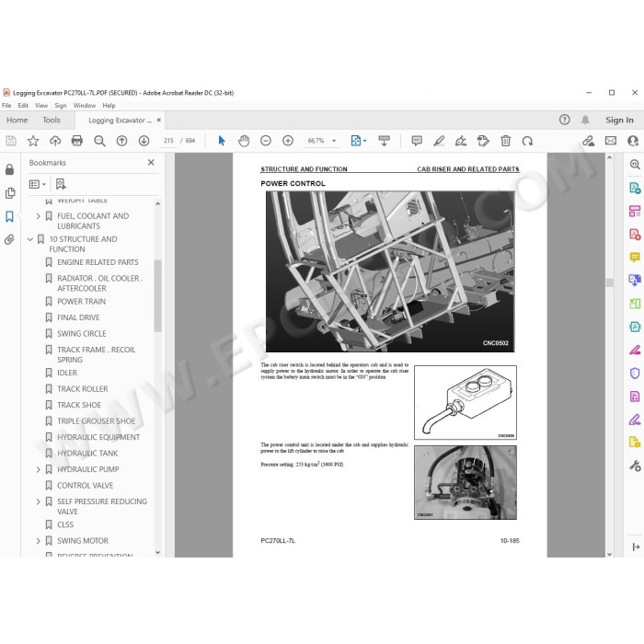The height and width of the screenshot is (644, 644).
Task: Expand HYDRAULIC PUMP bookmark
Action: click(38, 469)
